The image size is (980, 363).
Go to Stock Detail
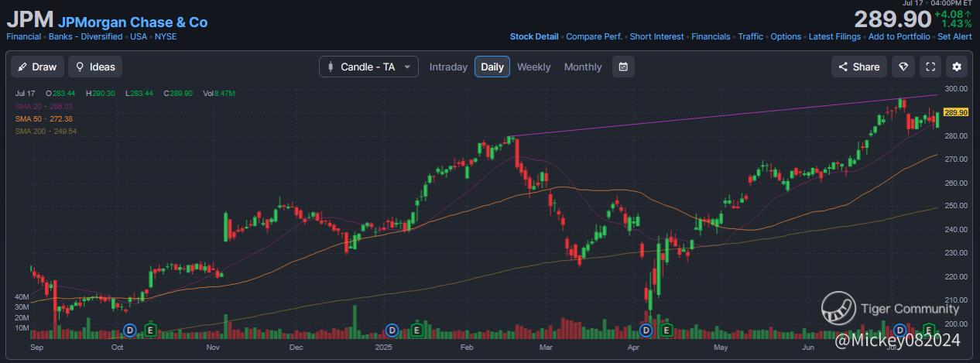click(x=534, y=36)
